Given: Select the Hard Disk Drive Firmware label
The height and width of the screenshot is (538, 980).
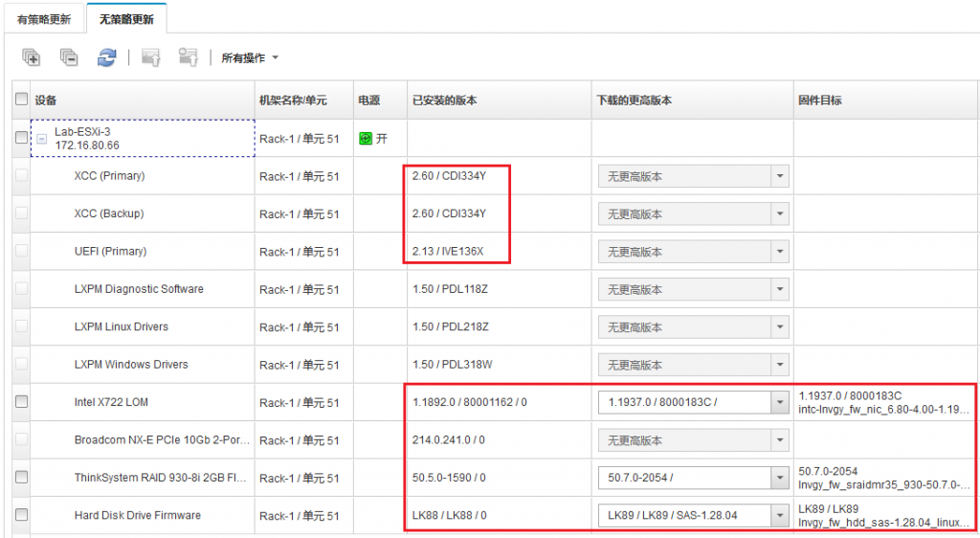Looking at the screenshot, I should (x=138, y=515).
